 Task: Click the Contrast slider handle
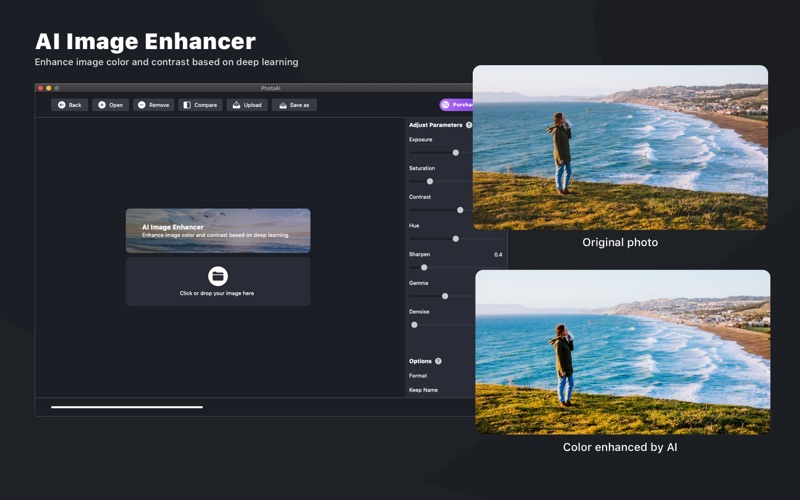click(x=460, y=210)
